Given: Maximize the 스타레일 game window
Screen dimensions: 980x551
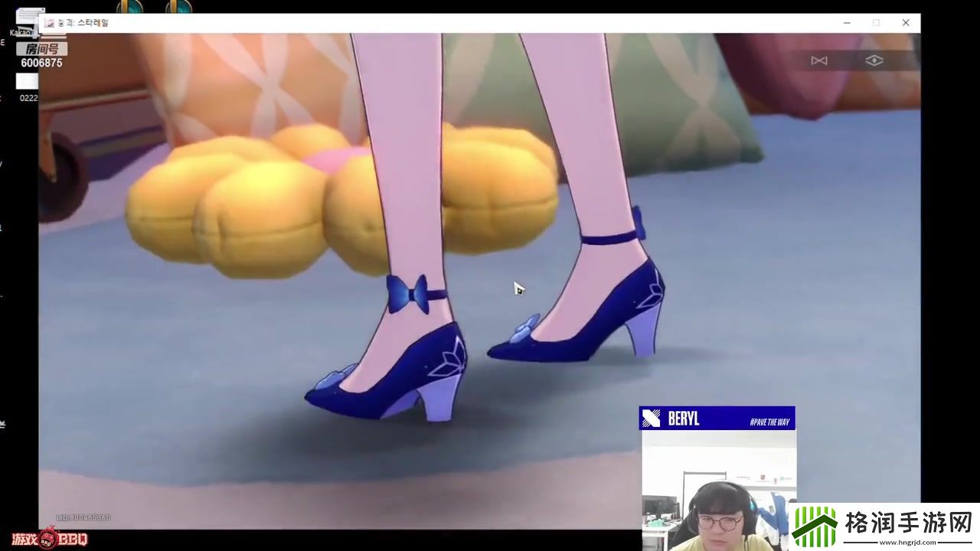Looking at the screenshot, I should [876, 23].
